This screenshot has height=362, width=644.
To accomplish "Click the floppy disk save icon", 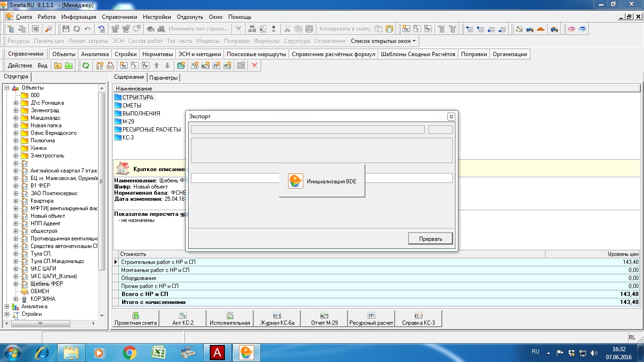I will point(66,29).
